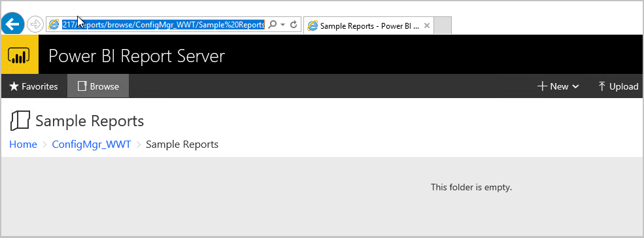Screen dimensions: 644x238
Task: Open the Favorites section
Action: (34, 86)
